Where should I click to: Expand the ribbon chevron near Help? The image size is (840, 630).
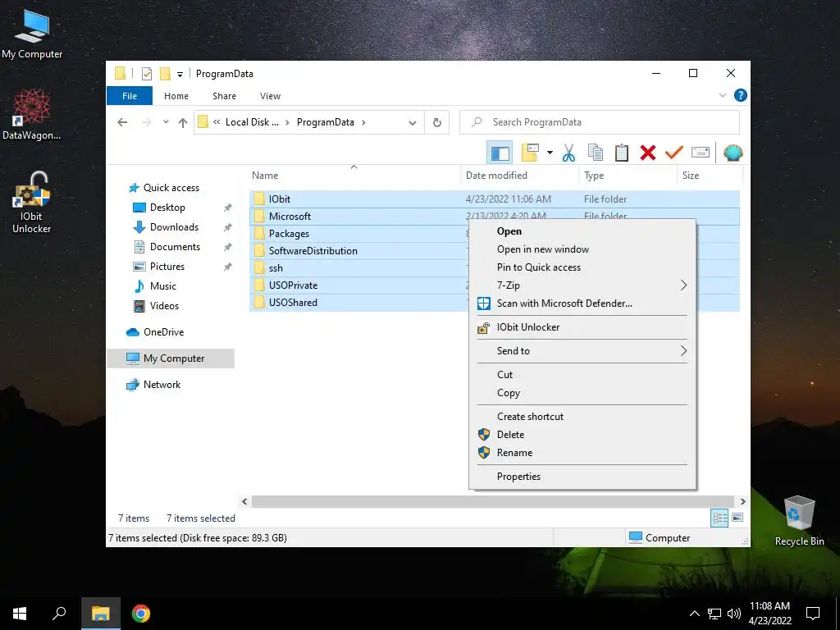(722, 95)
